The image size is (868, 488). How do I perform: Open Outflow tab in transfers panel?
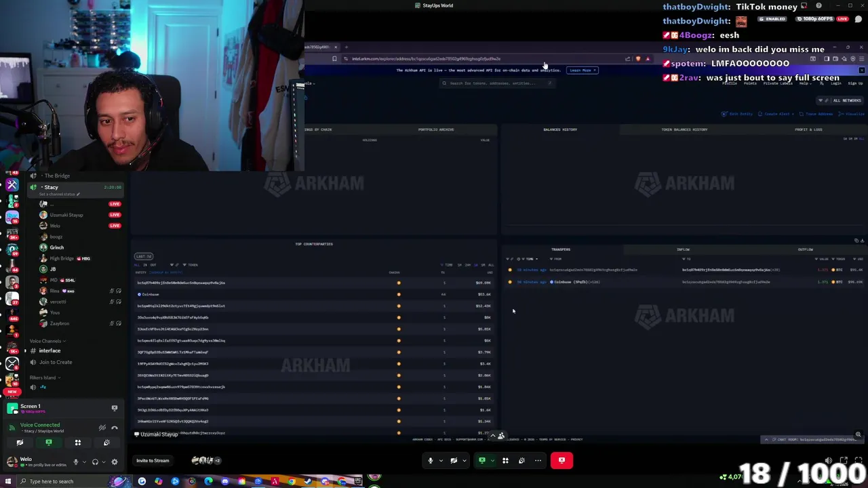(806, 249)
